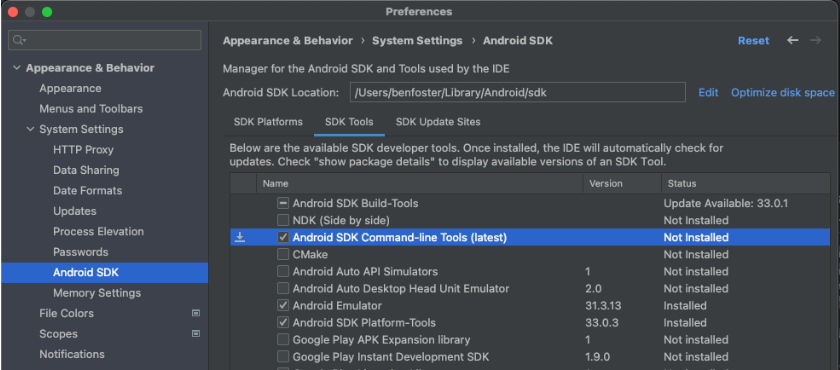The height and width of the screenshot is (370, 840).
Task: Open the SDK Update Sites tab
Action: [438, 122]
